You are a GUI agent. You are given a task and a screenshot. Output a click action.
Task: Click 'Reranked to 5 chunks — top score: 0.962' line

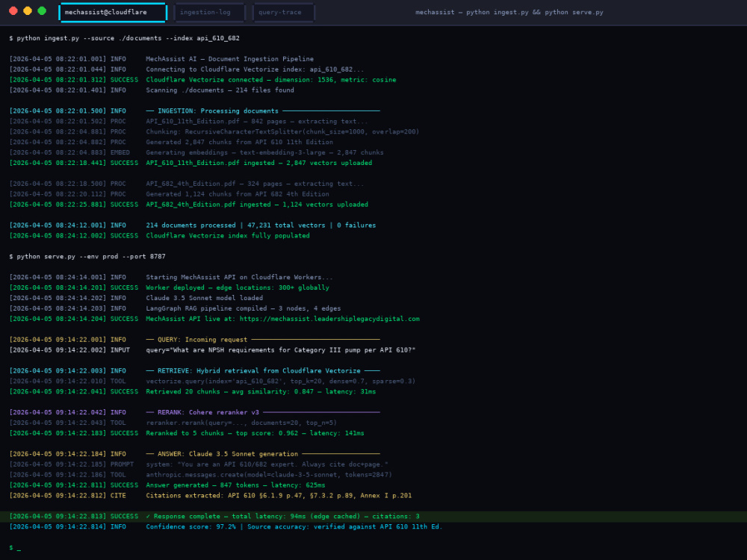187,433
